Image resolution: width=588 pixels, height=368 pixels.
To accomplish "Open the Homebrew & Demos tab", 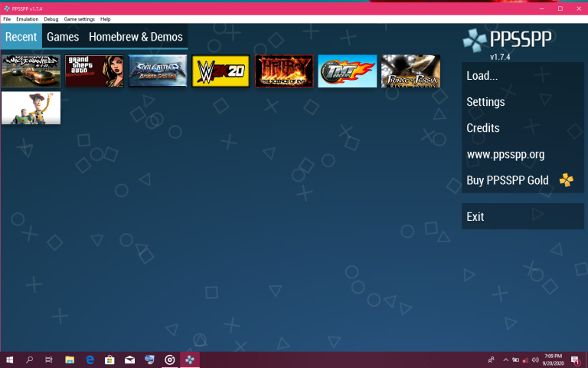I will point(136,37).
